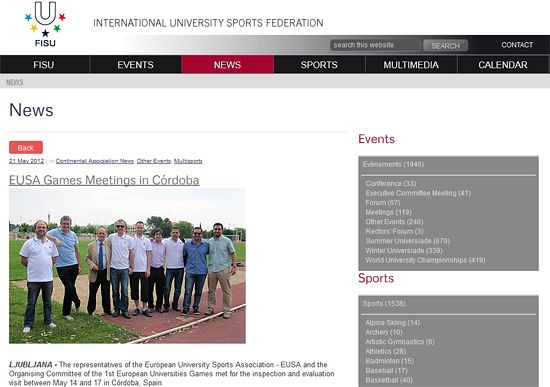Click the FISU logo
Viewport: 550px width, 387px height.
[x=45, y=24]
